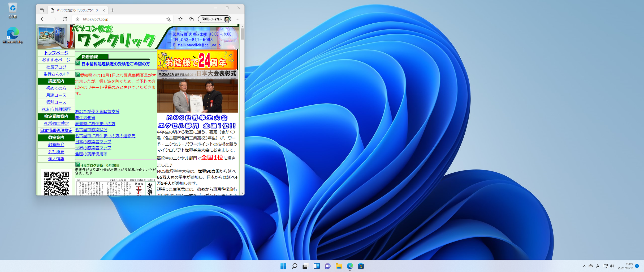The image size is (644, 272).
Task: Open a new tab in Edge
Action: [x=113, y=10]
